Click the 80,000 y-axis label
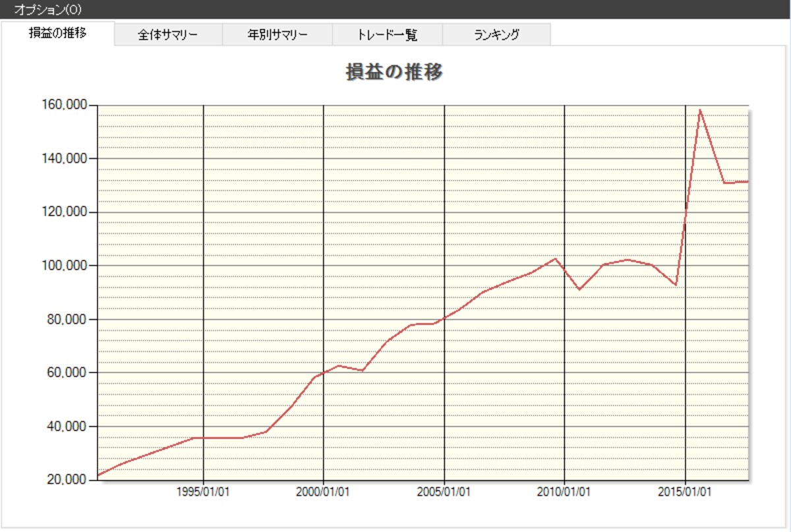 coord(68,319)
